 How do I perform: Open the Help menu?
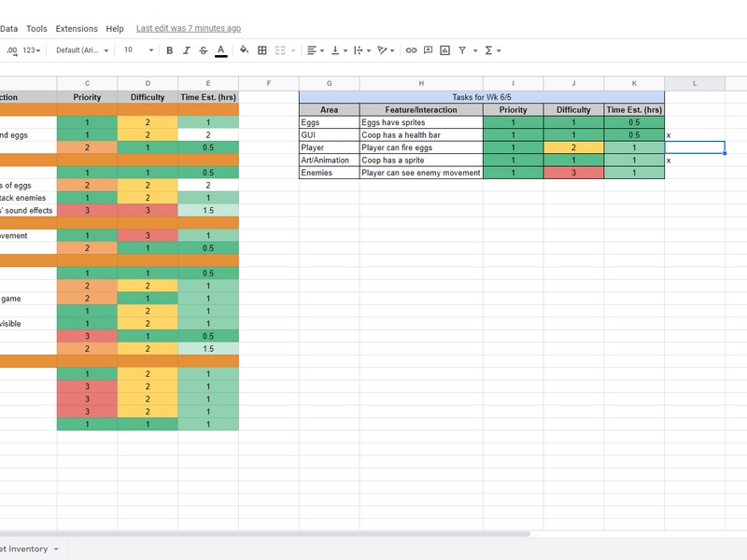coord(115,29)
